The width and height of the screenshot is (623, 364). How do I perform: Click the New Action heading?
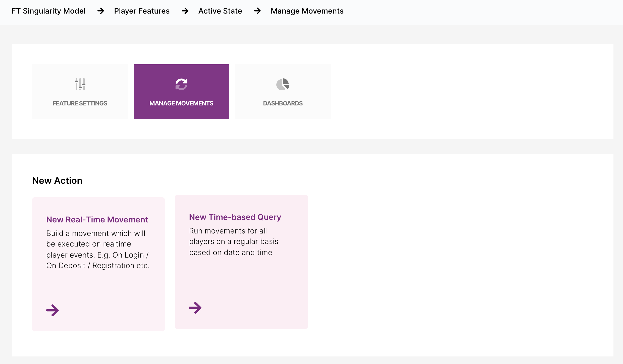[x=57, y=181]
